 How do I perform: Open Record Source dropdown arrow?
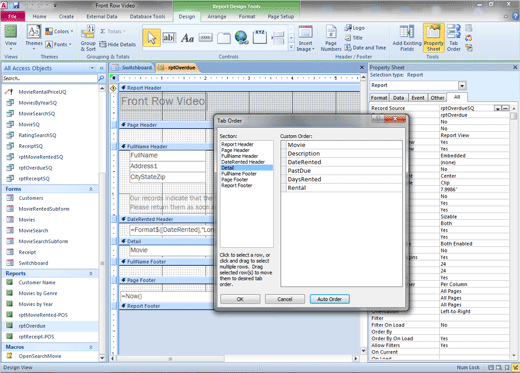coord(498,108)
